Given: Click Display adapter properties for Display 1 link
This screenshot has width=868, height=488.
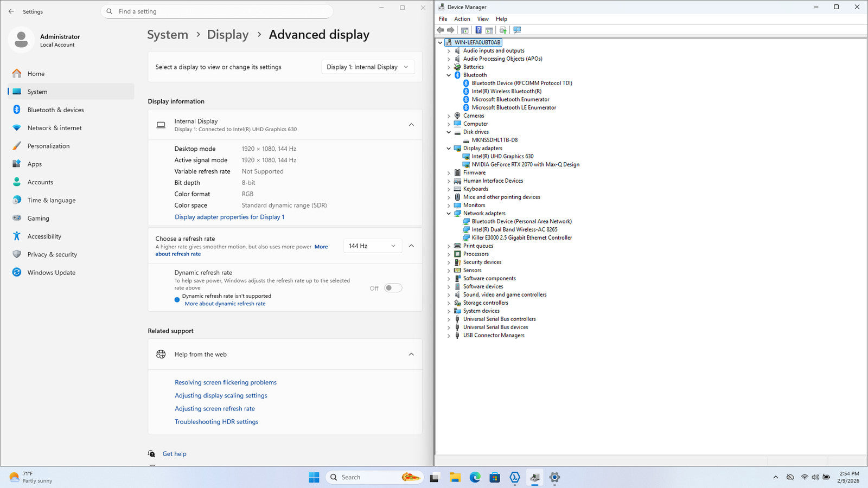Looking at the screenshot, I should coord(229,217).
